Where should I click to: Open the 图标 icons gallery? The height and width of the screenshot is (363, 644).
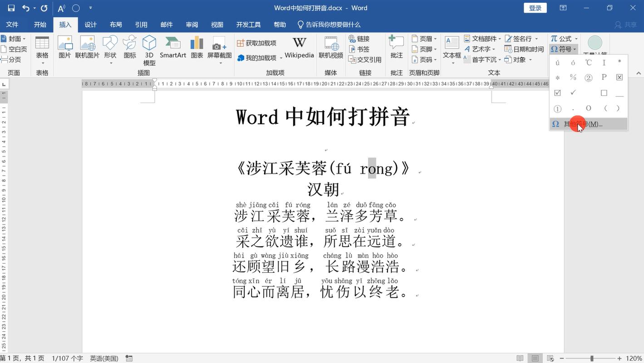pyautogui.click(x=130, y=47)
